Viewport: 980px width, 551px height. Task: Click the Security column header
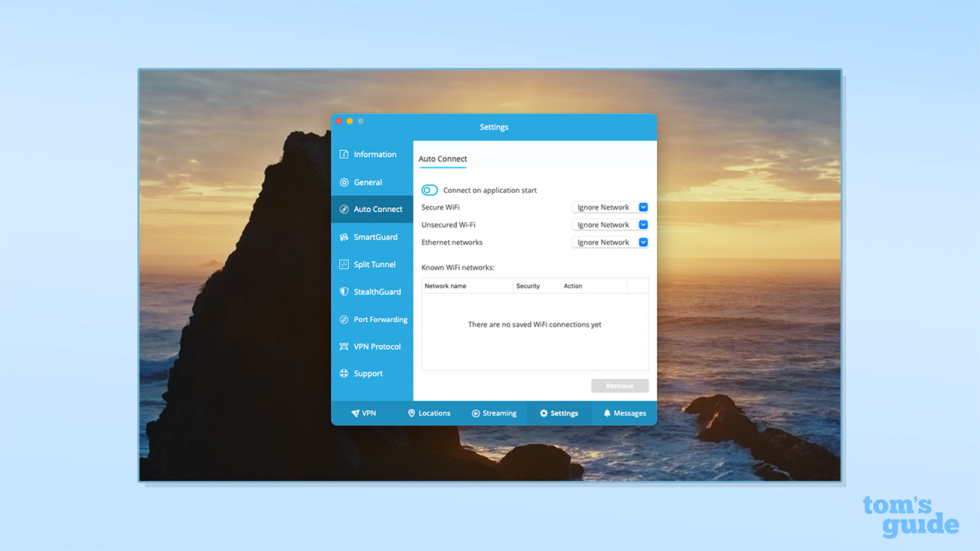pyautogui.click(x=528, y=286)
